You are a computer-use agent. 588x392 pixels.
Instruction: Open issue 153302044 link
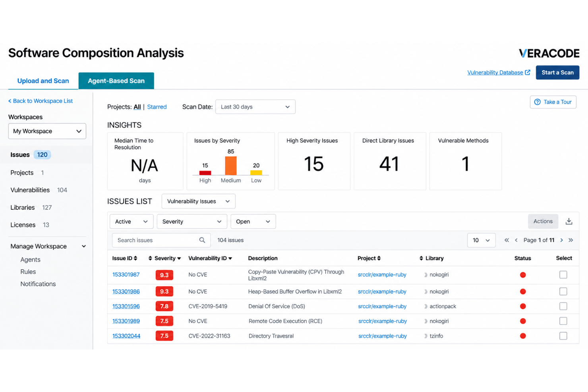tap(126, 336)
